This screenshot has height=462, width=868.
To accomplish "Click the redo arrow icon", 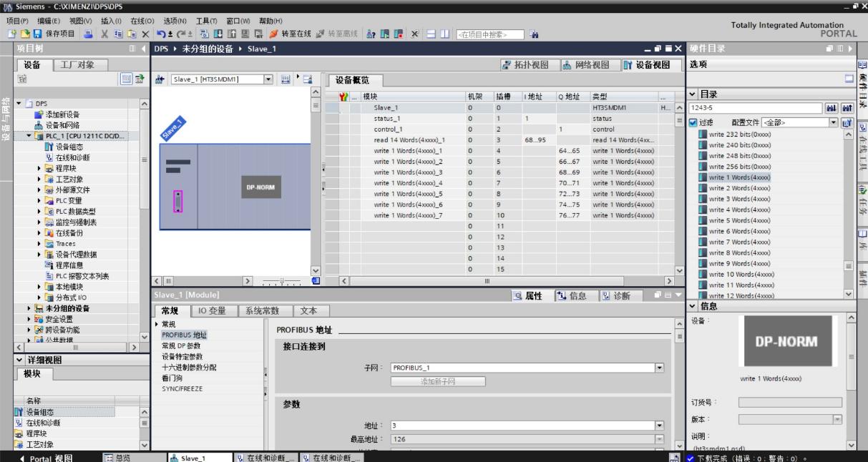I will [182, 34].
